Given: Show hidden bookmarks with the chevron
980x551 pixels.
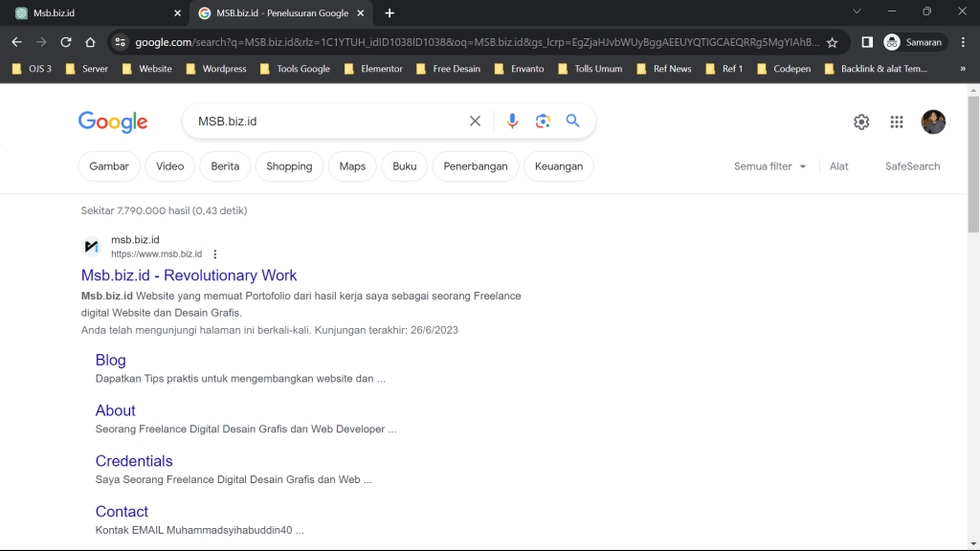Looking at the screenshot, I should (x=962, y=69).
